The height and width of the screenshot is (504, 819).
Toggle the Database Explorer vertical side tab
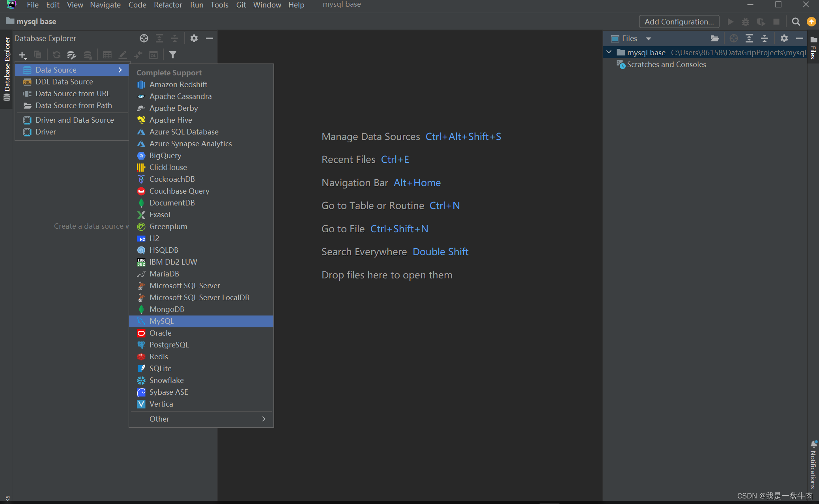click(x=7, y=65)
